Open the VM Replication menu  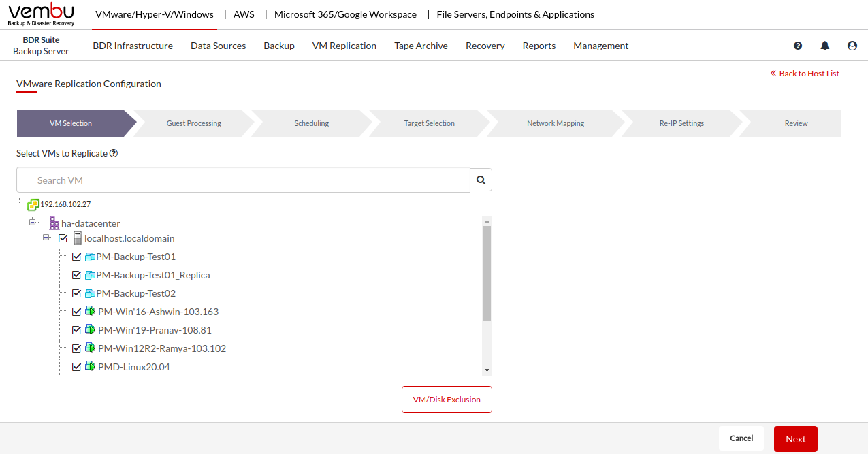[344, 46]
